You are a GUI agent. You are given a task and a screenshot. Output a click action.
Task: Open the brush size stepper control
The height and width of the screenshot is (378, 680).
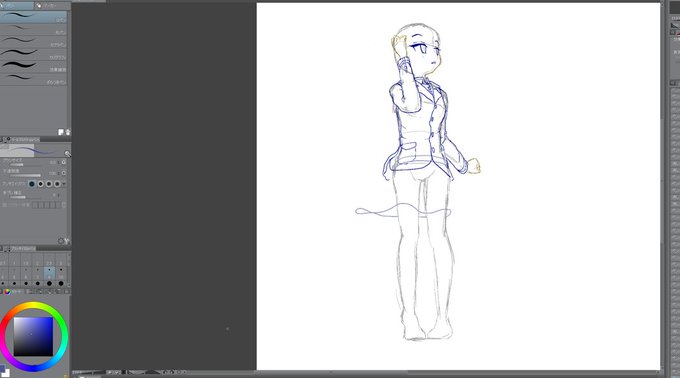(x=64, y=162)
